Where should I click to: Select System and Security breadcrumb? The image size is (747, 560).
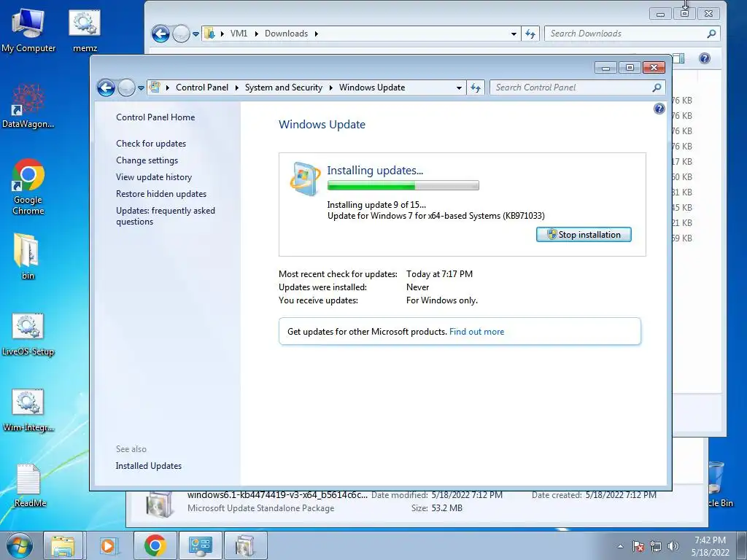[284, 87]
